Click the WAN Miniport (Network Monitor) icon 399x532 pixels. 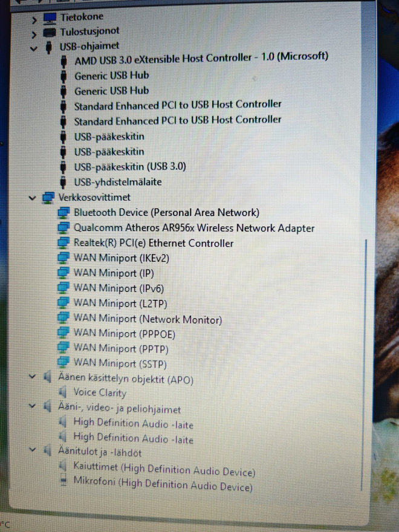63,317
